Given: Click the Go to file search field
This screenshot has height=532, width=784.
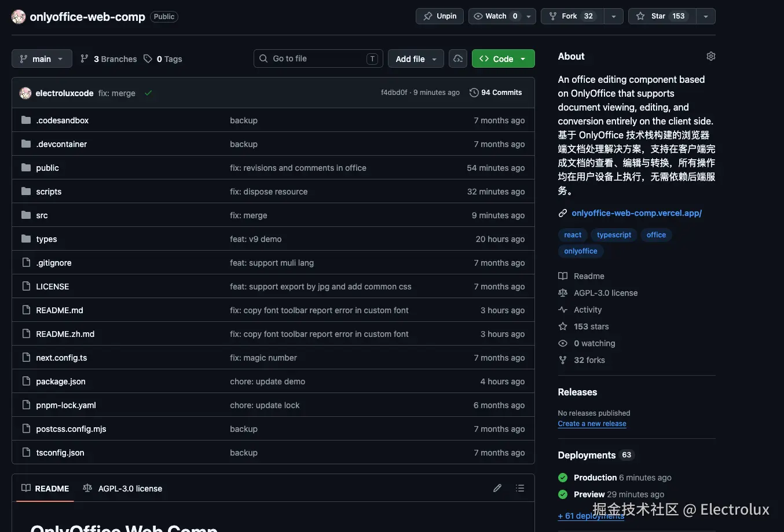Looking at the screenshot, I should (x=318, y=58).
